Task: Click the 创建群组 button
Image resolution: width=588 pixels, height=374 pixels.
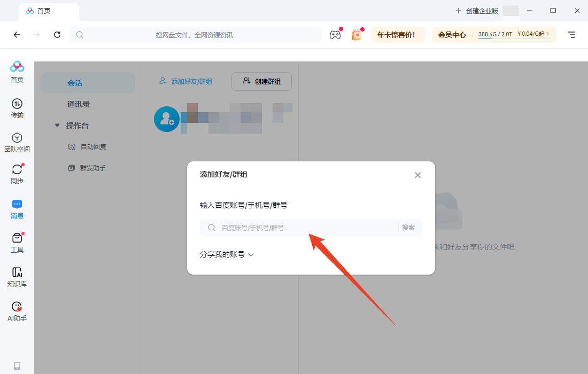Action: tap(261, 81)
